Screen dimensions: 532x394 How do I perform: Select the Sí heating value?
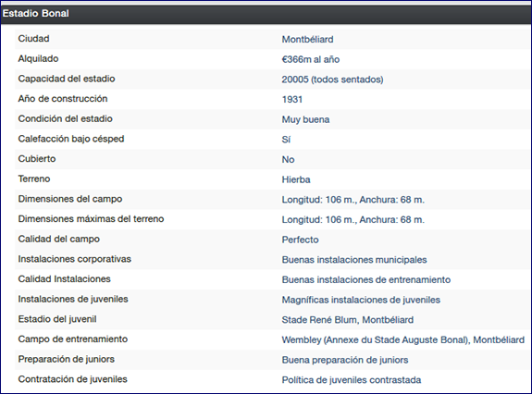pyautogui.click(x=286, y=140)
